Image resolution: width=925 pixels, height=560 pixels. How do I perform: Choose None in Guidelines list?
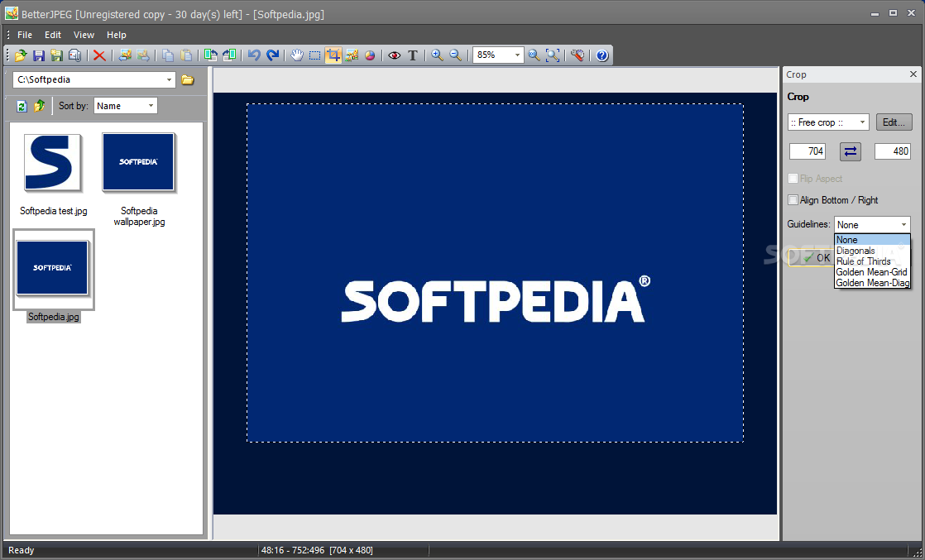[x=873, y=240]
